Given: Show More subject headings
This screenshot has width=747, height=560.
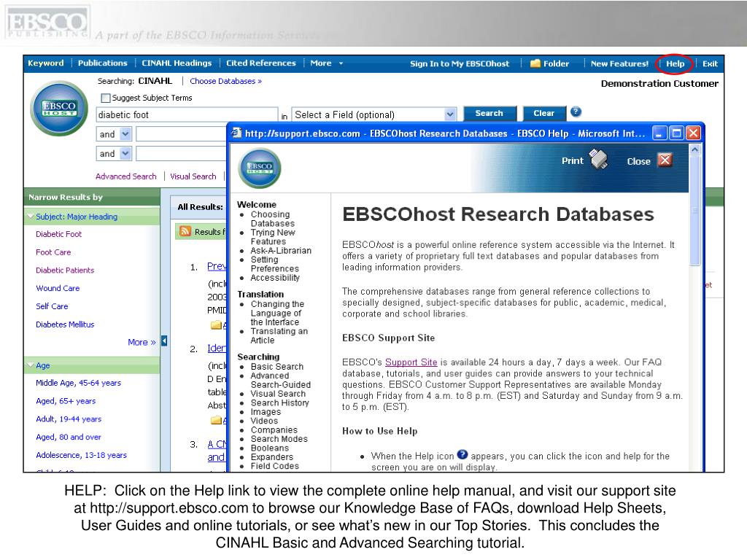Looking at the screenshot, I should [x=142, y=342].
